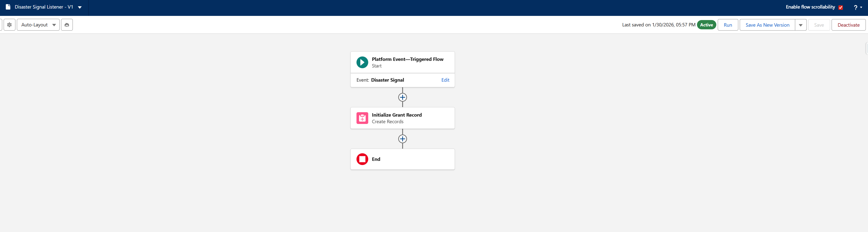
Task: Expand the Disaster Signal Listener version dropdown
Action: point(80,7)
